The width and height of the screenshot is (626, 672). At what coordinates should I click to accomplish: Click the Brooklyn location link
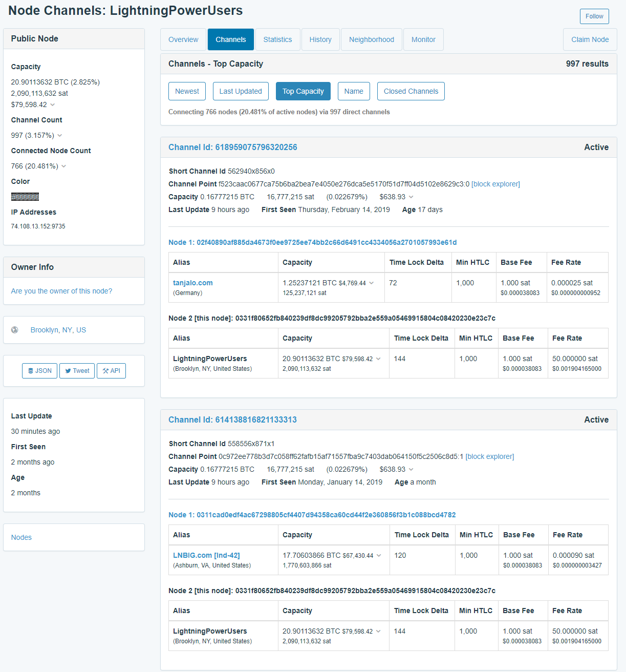point(45,330)
